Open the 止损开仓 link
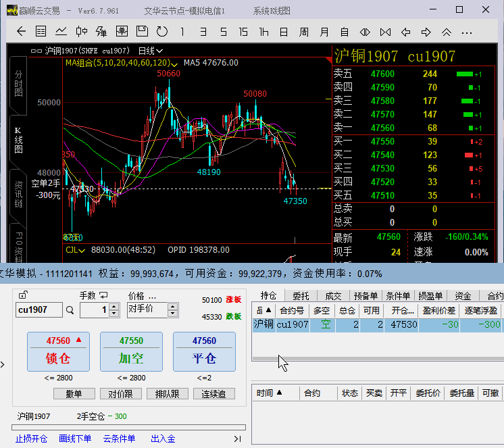 (x=32, y=439)
